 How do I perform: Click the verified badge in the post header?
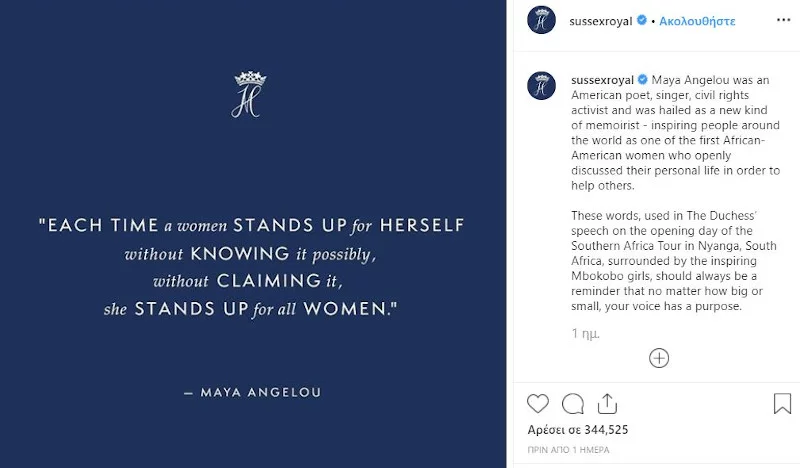tap(641, 20)
